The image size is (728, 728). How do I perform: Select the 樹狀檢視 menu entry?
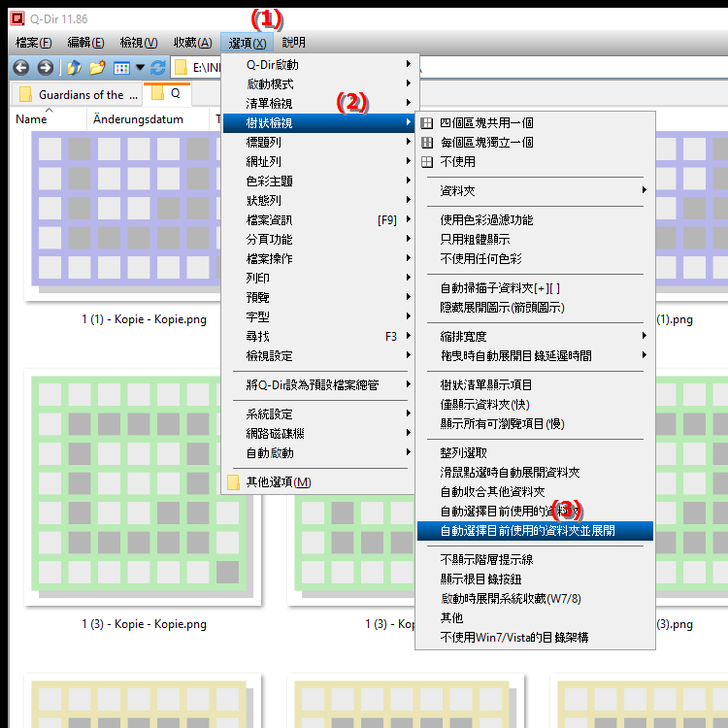pyautogui.click(x=320, y=123)
